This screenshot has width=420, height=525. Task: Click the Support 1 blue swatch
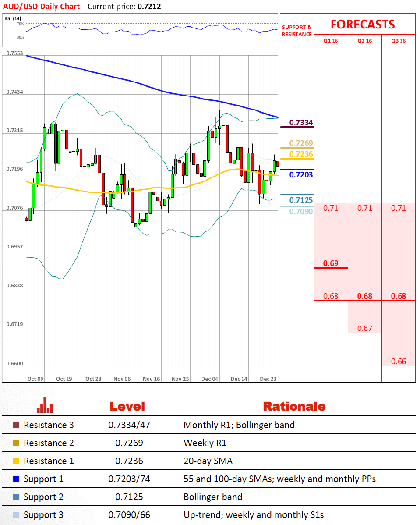(16, 479)
